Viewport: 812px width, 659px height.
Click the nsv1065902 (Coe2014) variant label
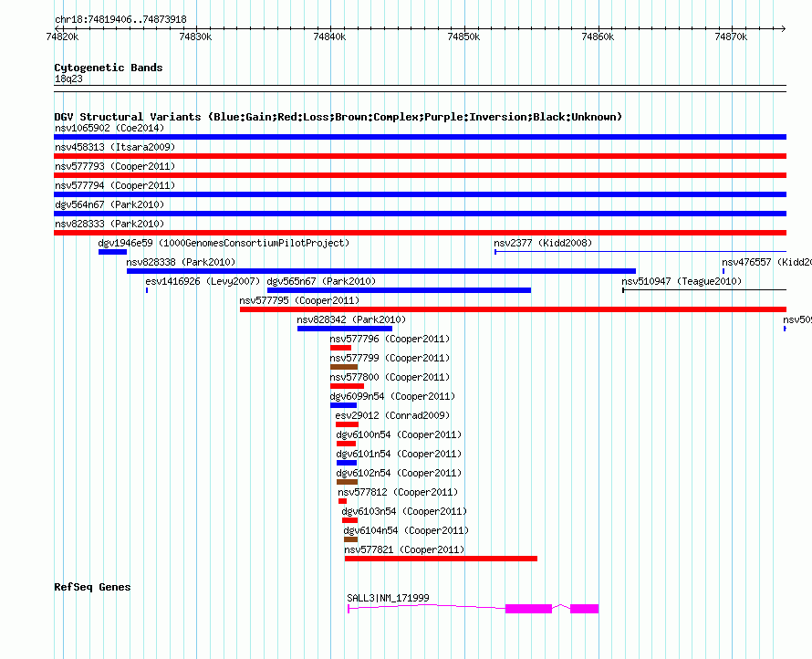point(109,128)
